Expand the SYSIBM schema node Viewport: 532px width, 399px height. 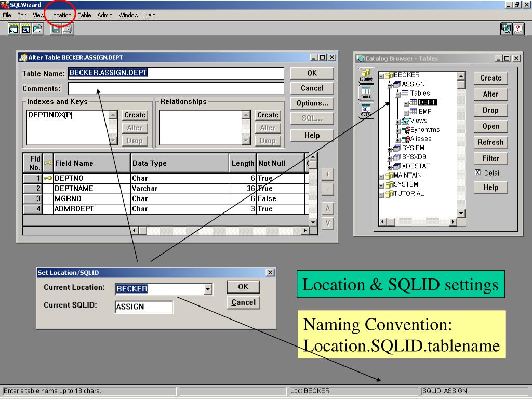[390, 149]
